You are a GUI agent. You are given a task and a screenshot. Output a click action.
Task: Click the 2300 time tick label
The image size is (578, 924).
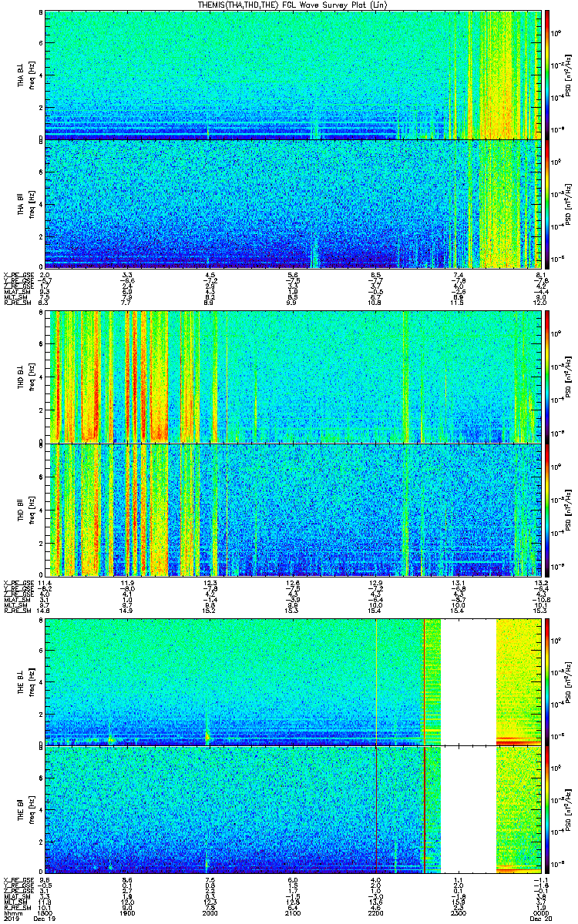coord(459,913)
